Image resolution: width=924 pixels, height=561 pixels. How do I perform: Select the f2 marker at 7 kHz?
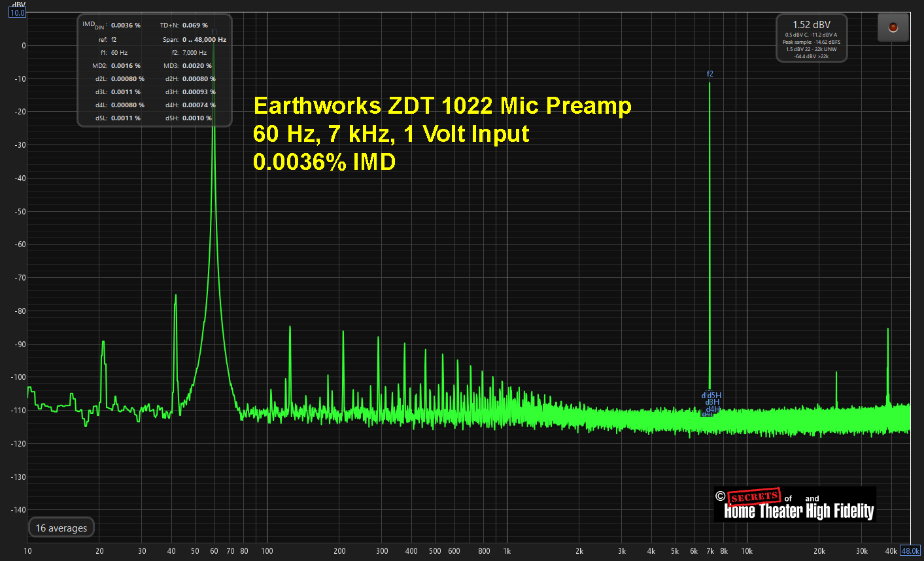(x=710, y=74)
